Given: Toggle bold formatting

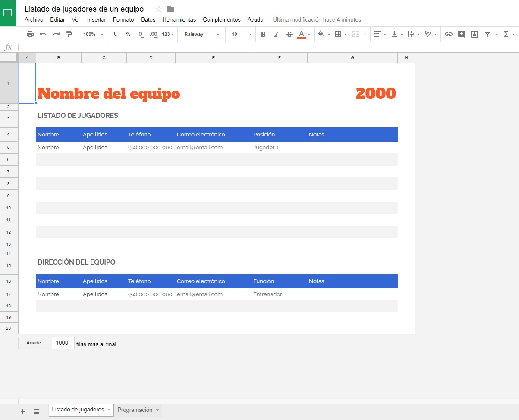Looking at the screenshot, I should click(263, 34).
